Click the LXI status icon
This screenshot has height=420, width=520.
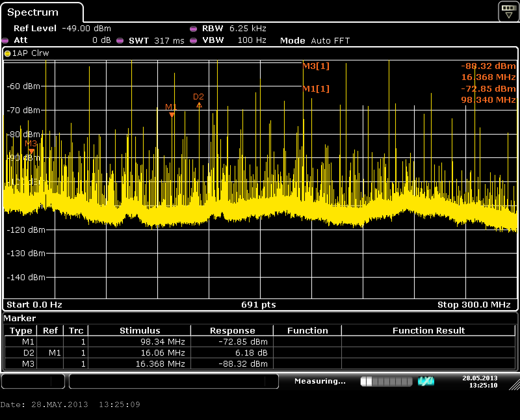click(426, 381)
